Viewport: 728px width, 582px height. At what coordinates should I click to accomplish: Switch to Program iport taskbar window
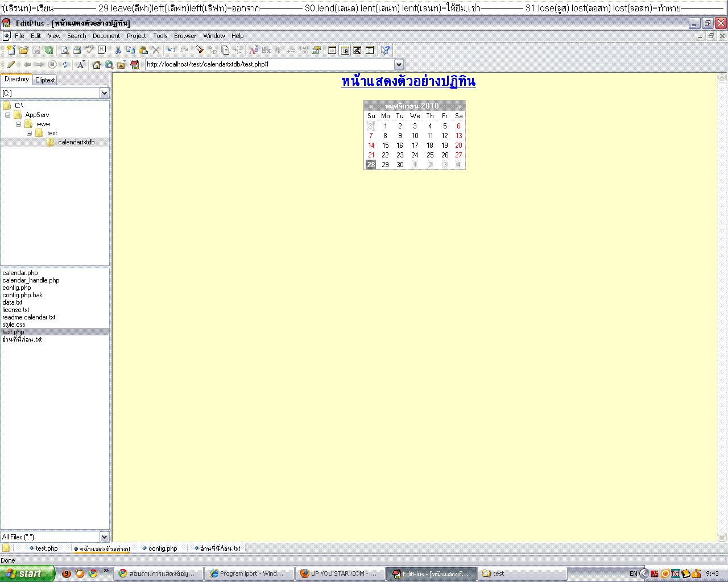(x=249, y=573)
